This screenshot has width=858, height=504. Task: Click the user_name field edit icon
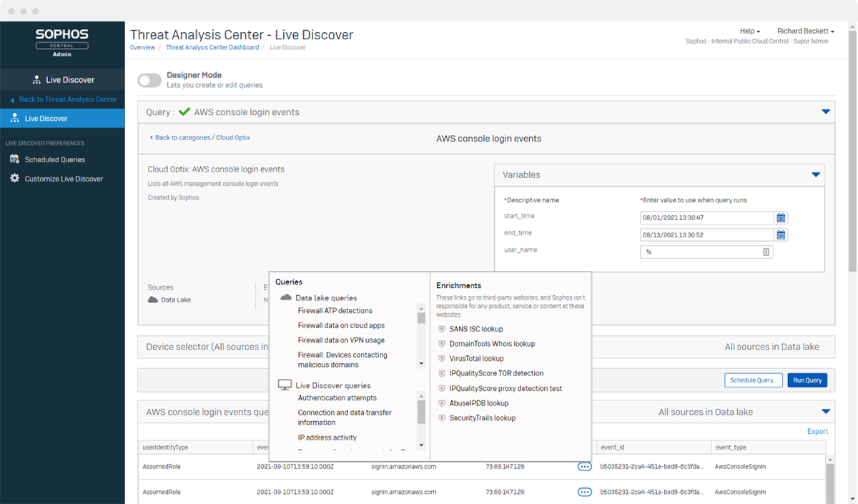point(766,252)
